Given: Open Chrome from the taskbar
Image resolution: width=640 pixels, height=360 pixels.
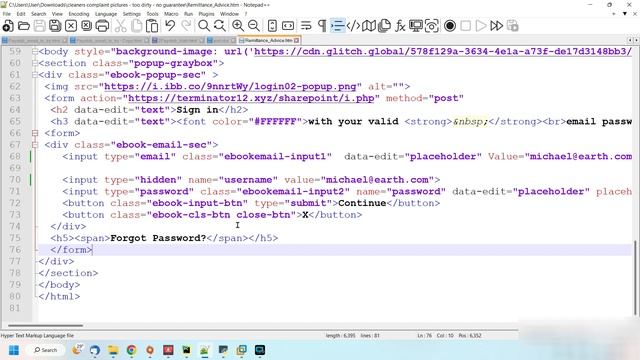Looking at the screenshot, I should pos(131,350).
